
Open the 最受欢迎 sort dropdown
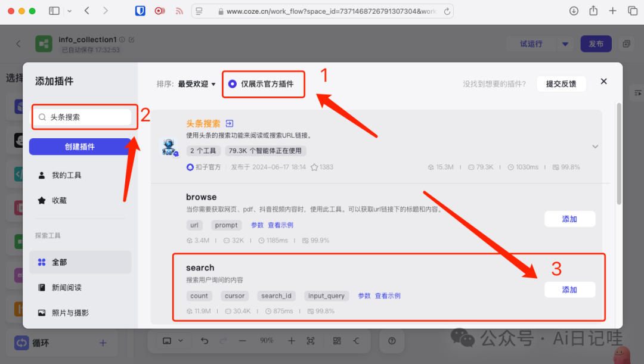pyautogui.click(x=197, y=84)
